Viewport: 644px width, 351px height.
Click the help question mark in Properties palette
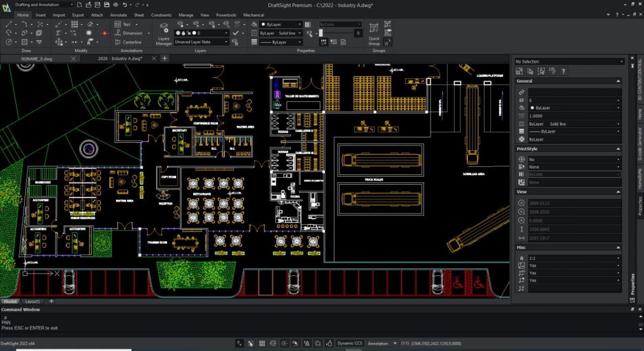click(563, 71)
